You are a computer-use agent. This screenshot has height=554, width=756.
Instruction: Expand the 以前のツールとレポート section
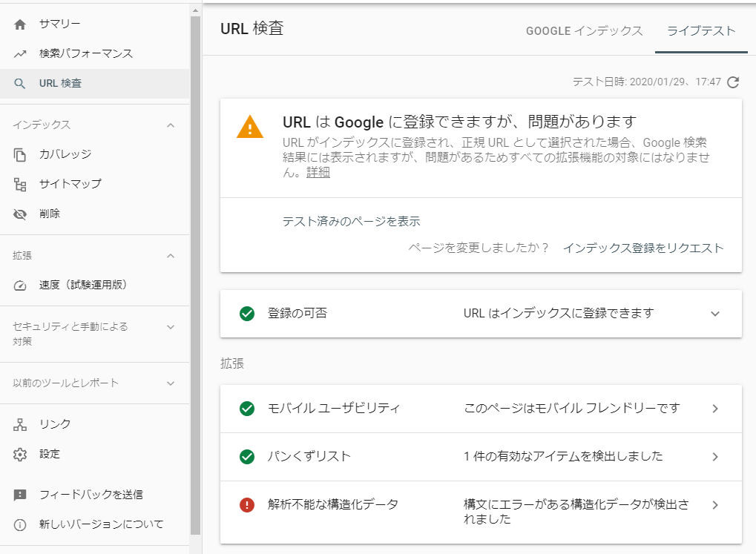click(171, 383)
